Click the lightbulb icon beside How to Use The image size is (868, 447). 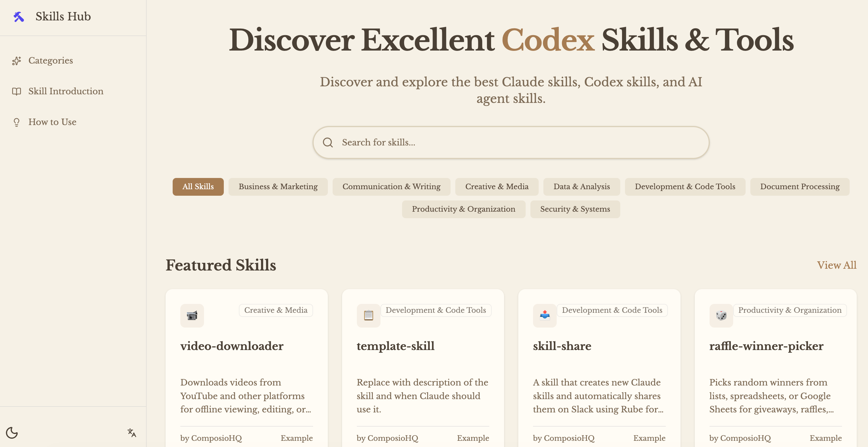click(17, 122)
